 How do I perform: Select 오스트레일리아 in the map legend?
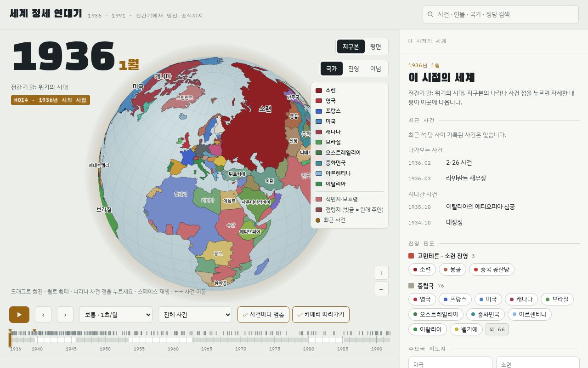[338, 152]
